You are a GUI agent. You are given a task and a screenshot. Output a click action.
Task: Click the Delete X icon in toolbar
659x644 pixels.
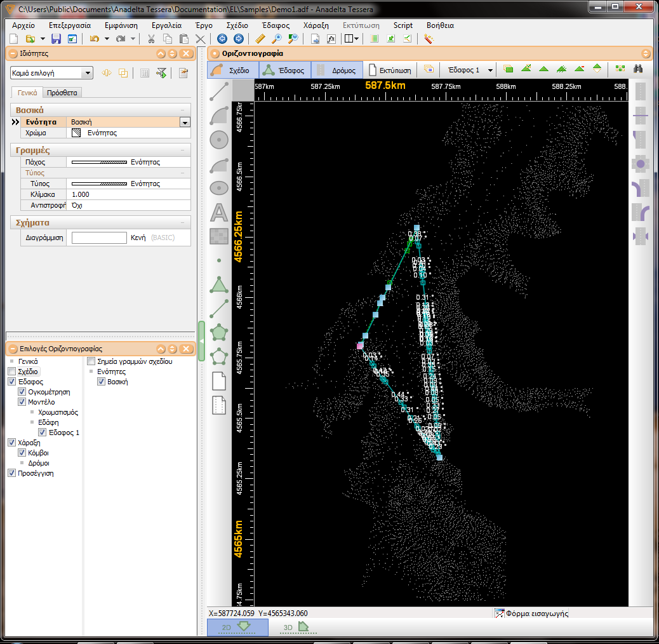(x=201, y=39)
